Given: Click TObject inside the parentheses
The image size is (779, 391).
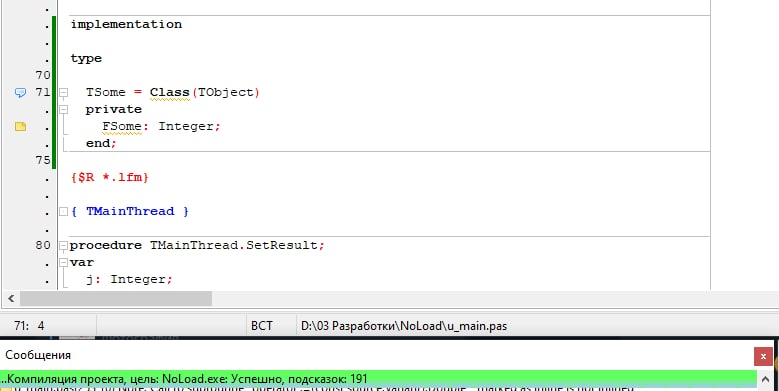Looking at the screenshot, I should [226, 92].
